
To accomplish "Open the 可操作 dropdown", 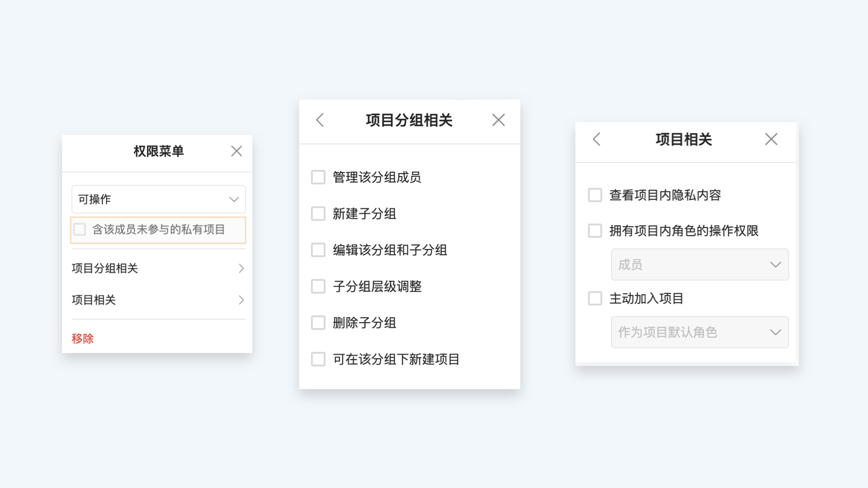I will pyautogui.click(x=159, y=199).
